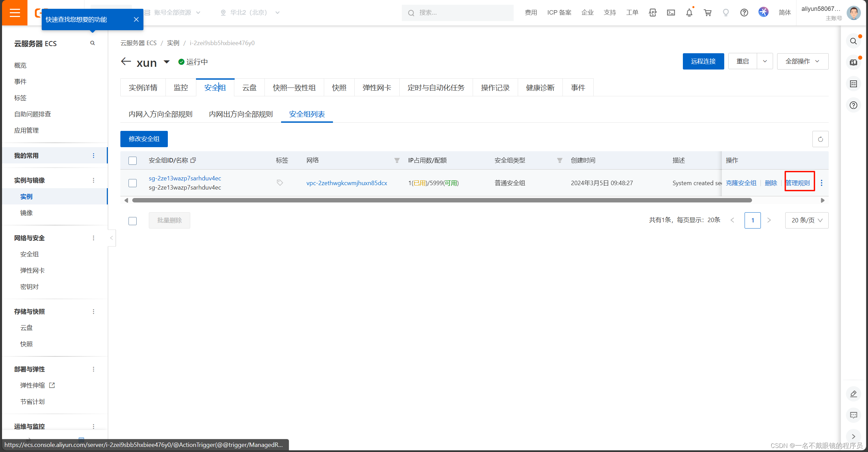Click the 远程连接 button
Screen dimensions: 868x452
703,61
